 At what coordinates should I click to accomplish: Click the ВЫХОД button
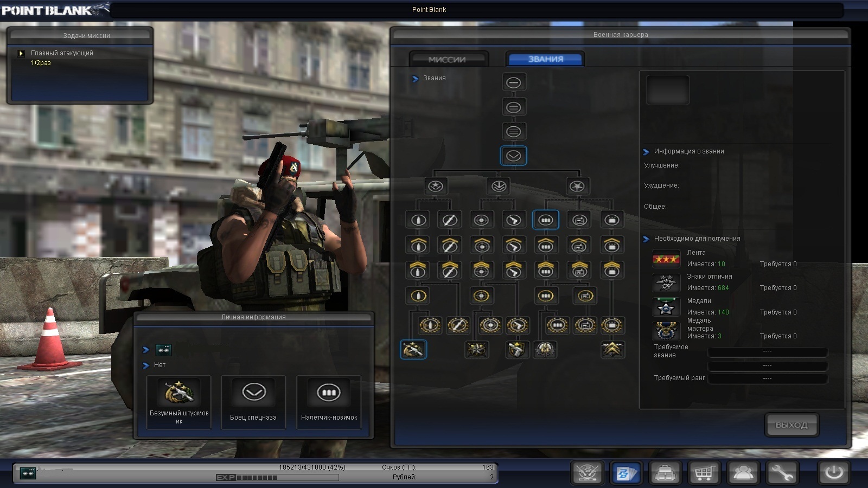click(x=792, y=425)
